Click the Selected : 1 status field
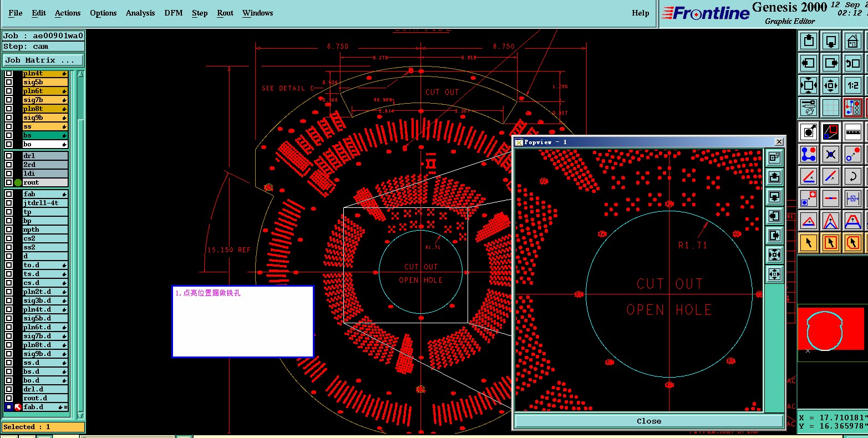This screenshot has height=438, width=868. point(43,427)
